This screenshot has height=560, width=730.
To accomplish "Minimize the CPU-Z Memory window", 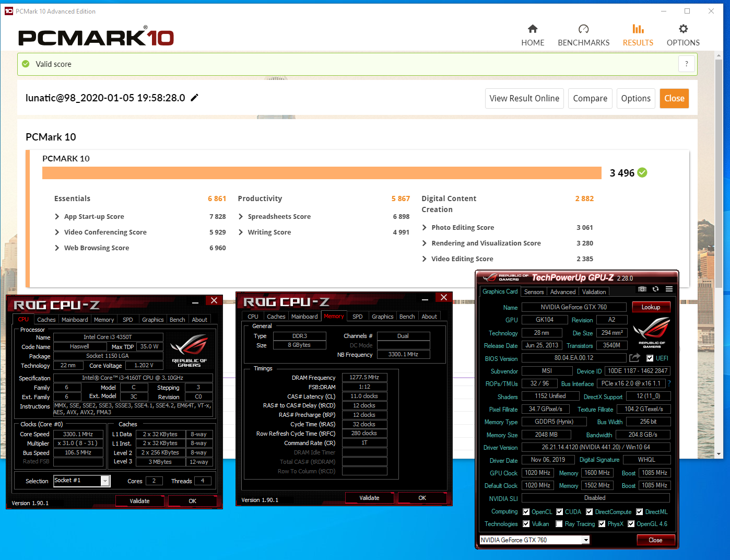I will (x=425, y=298).
